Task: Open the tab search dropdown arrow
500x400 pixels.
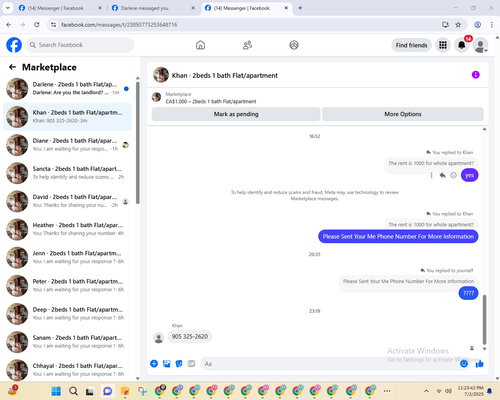Action: 8,8
